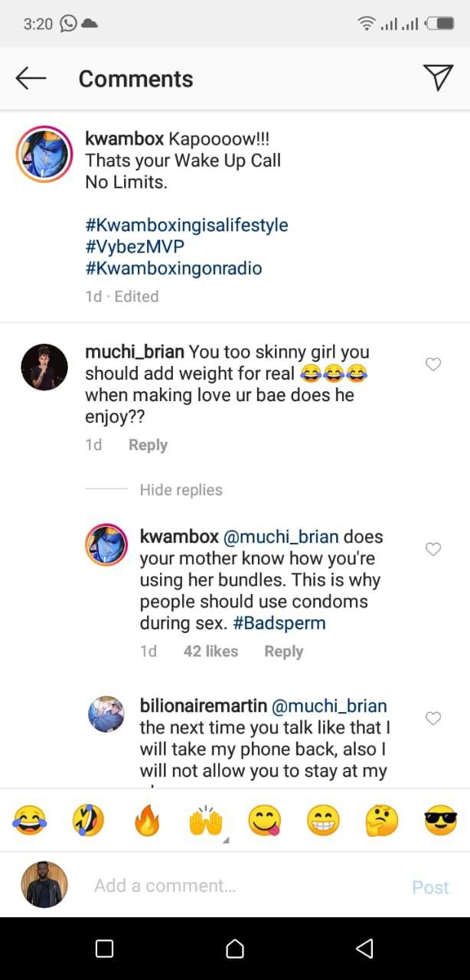This screenshot has height=980, width=470.
Task: Tap the laughing emoji quick reaction
Action: pyautogui.click(x=29, y=819)
